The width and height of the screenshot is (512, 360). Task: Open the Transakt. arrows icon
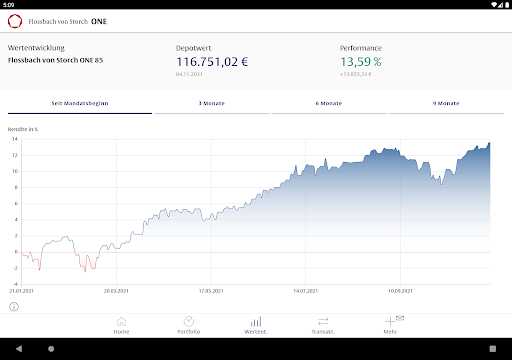[323, 322]
